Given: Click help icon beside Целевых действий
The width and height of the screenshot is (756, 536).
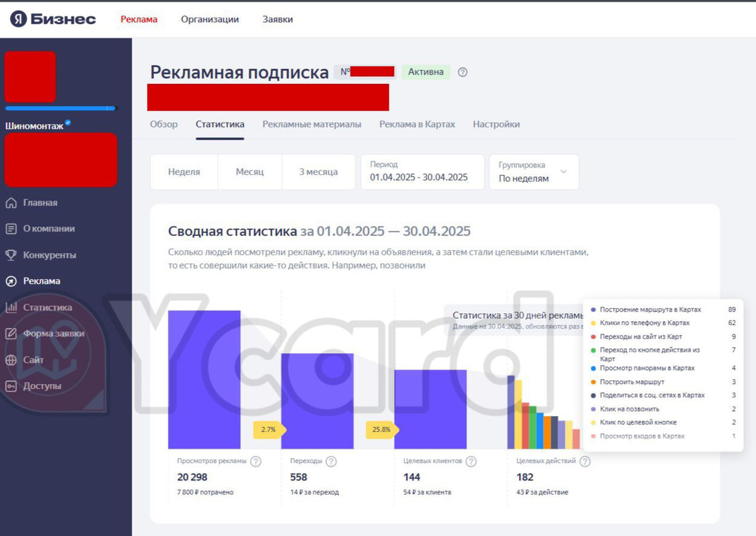Looking at the screenshot, I should [585, 461].
